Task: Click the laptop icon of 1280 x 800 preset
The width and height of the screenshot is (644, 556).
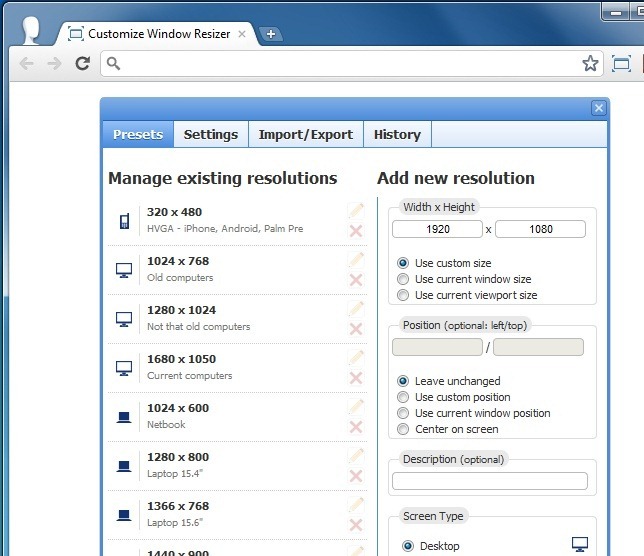Action: [x=124, y=466]
